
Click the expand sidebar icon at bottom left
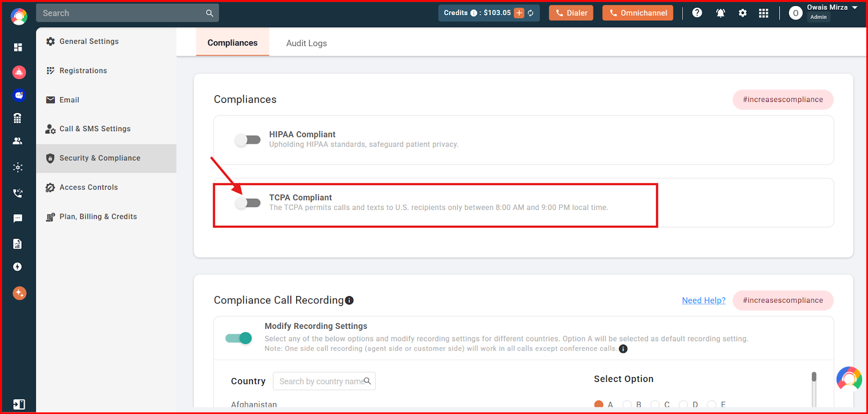point(19,404)
